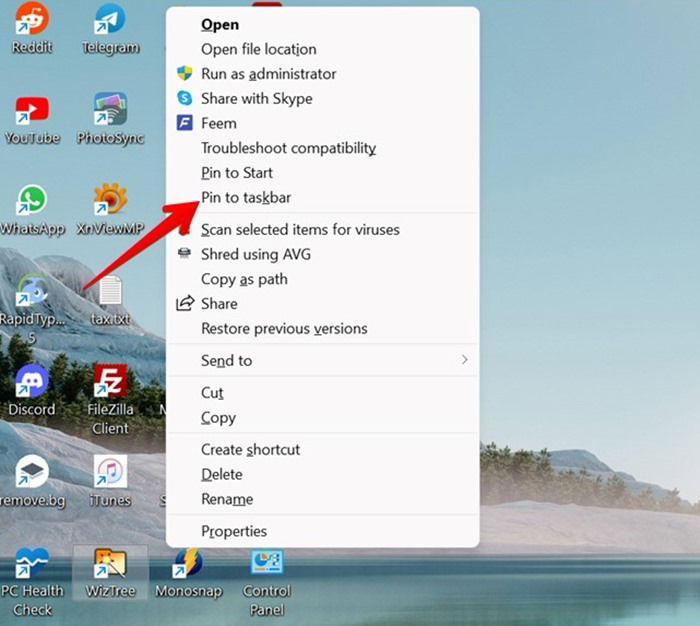700x626 pixels.
Task: Click Copy as path
Action: pyautogui.click(x=322, y=279)
